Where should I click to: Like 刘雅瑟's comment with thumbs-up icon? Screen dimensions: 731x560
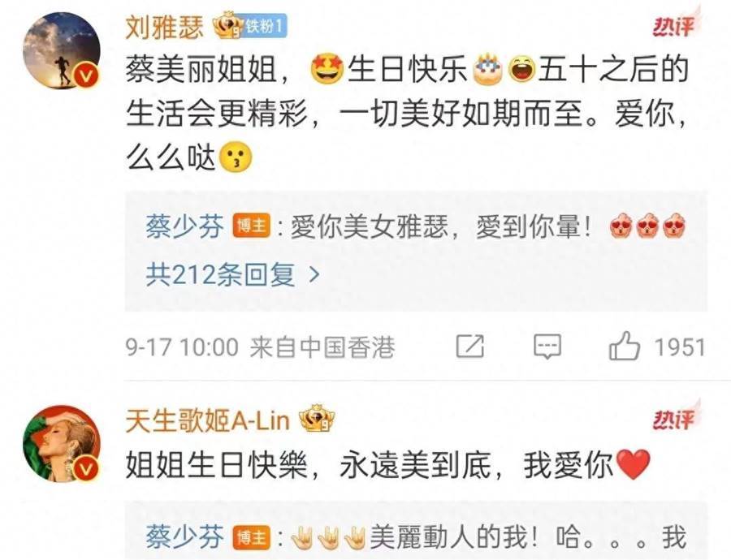click(625, 346)
